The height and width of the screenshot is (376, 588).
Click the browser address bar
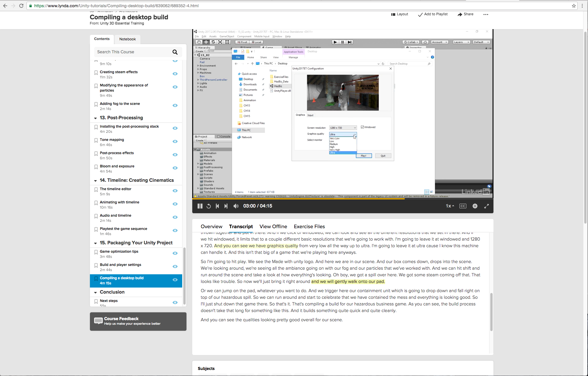pos(300,6)
